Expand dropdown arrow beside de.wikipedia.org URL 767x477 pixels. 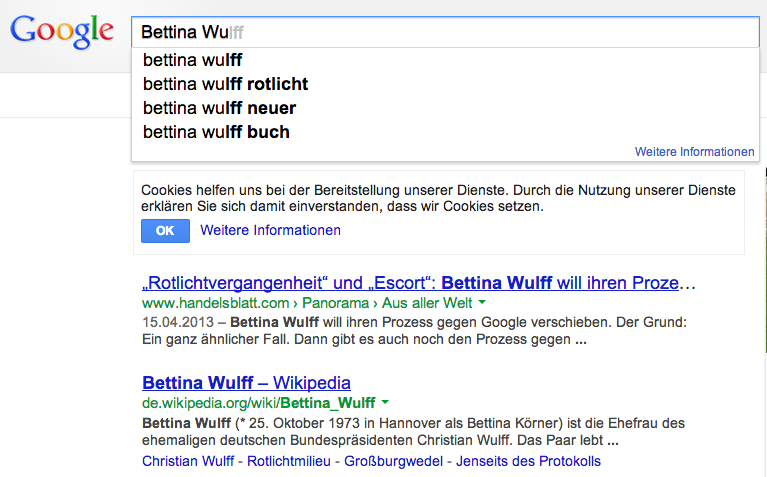pyautogui.click(x=385, y=402)
